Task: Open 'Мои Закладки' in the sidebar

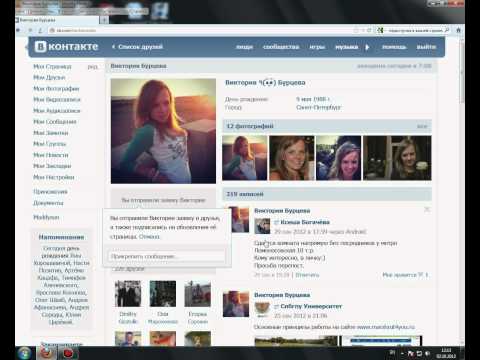Action: pos(52,166)
